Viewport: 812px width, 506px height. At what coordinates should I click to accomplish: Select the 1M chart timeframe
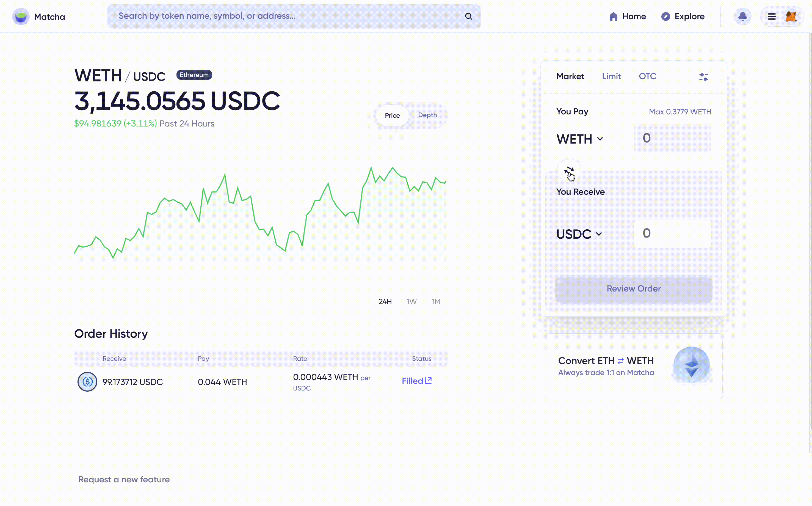click(436, 301)
